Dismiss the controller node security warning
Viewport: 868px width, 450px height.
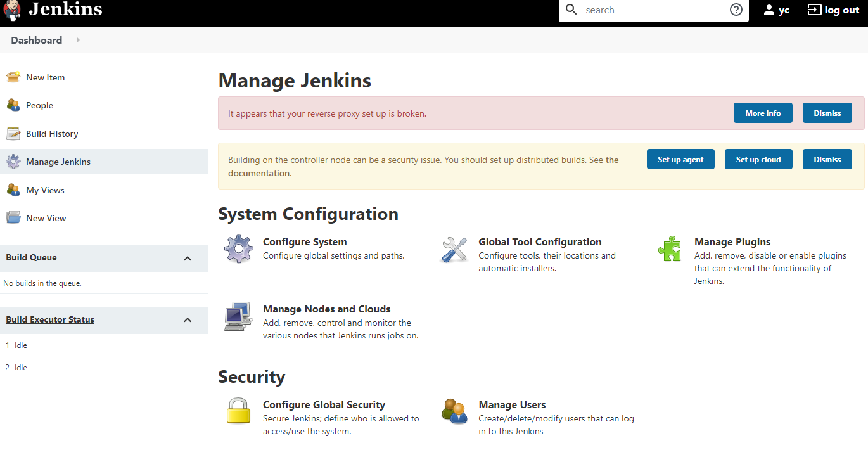[x=827, y=159]
